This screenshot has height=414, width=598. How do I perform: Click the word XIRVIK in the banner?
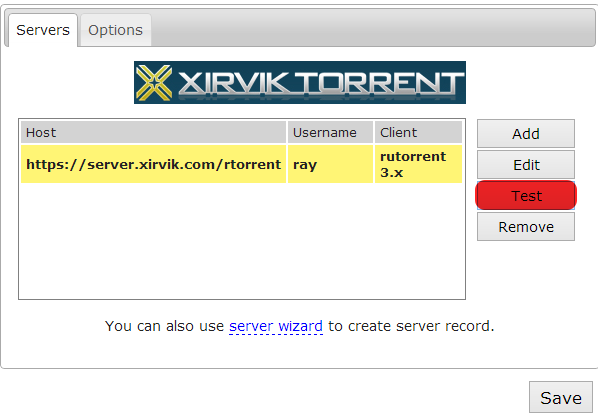(233, 83)
